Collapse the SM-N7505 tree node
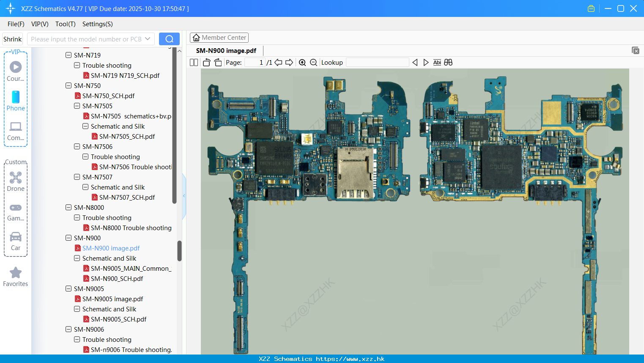This screenshot has width=644, height=363. (x=77, y=106)
